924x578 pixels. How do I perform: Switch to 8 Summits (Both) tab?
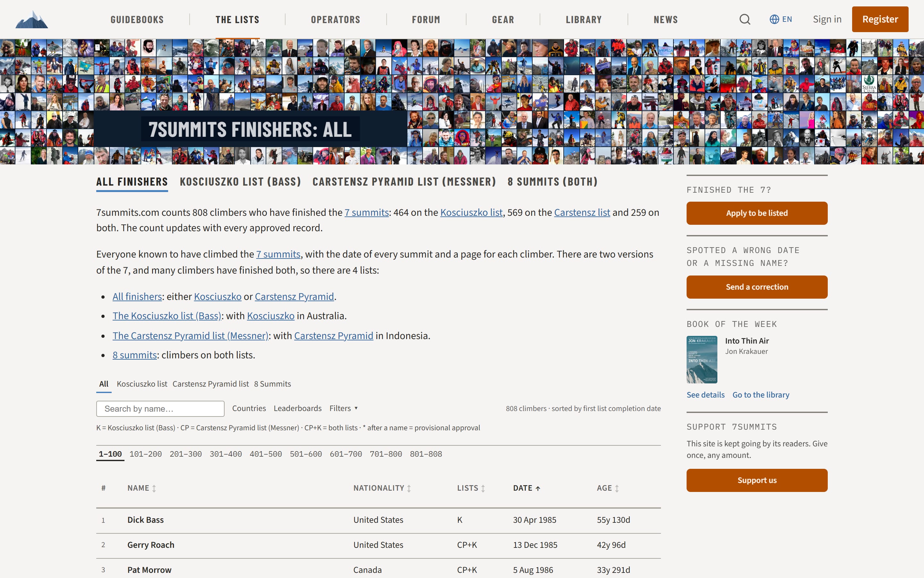coord(552,181)
